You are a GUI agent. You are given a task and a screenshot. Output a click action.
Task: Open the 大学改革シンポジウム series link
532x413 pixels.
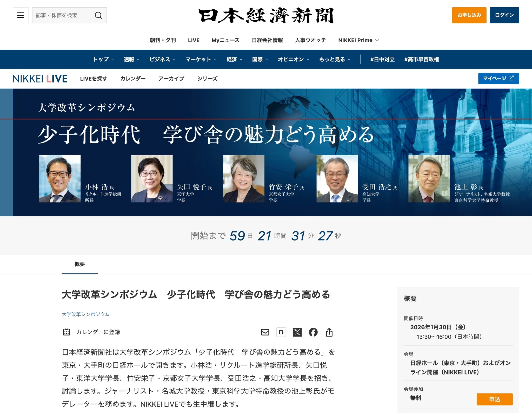85,314
